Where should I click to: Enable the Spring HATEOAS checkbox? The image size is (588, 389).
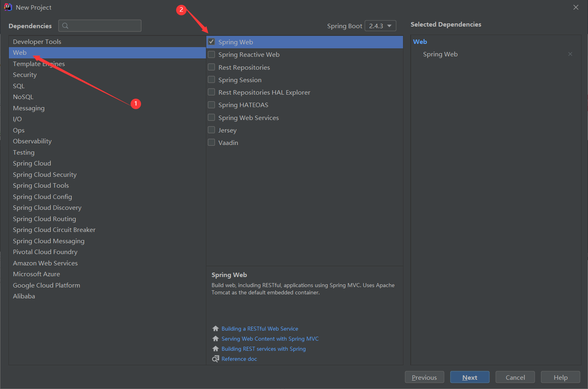click(211, 105)
